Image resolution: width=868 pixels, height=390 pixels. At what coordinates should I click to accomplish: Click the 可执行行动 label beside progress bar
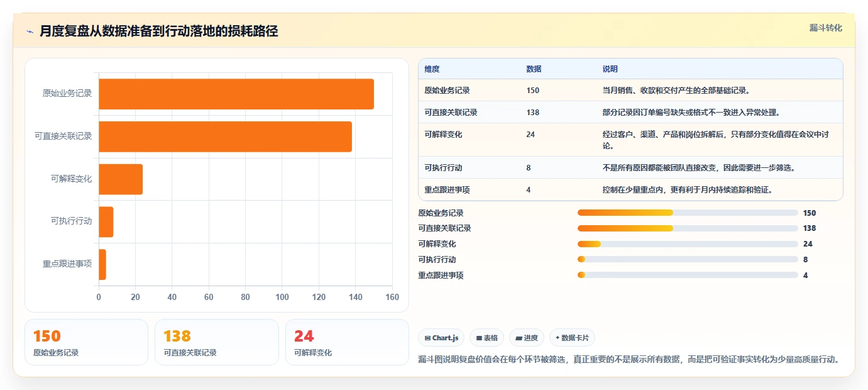(437, 260)
